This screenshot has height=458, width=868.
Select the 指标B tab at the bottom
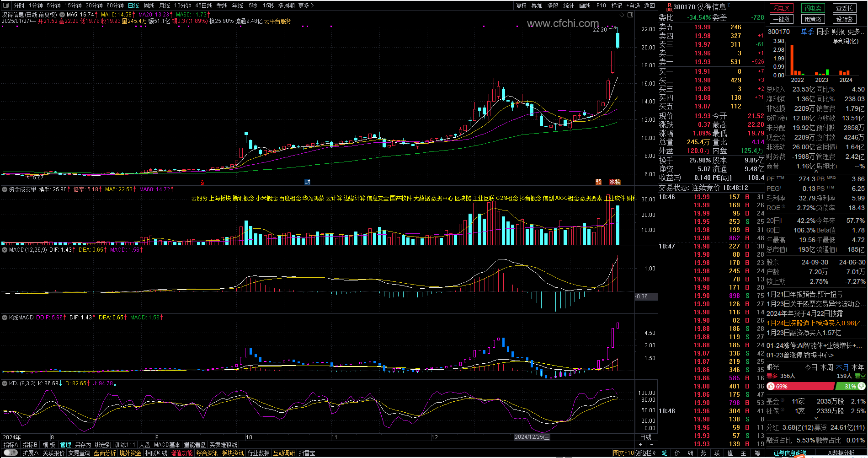[30, 444]
